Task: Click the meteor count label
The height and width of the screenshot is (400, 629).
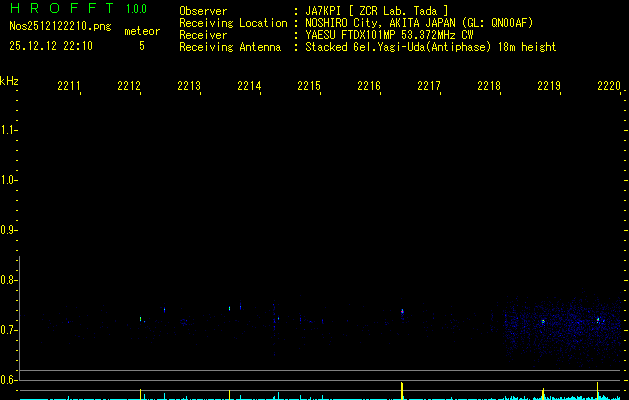Action: click(141, 31)
